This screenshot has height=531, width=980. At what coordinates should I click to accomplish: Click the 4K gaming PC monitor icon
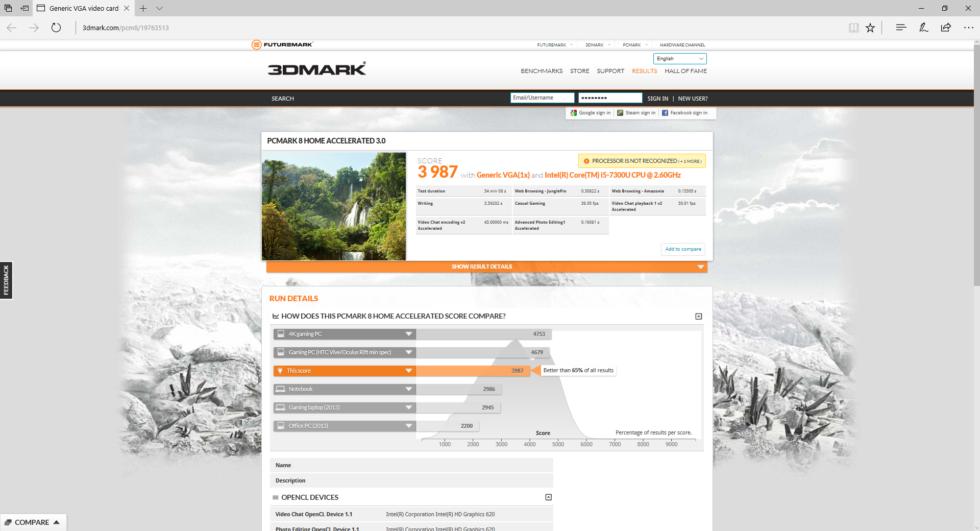coord(281,334)
